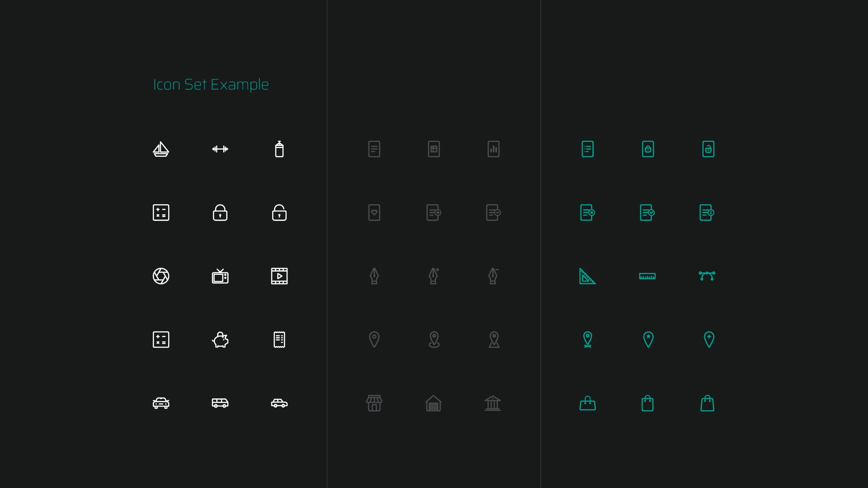Viewport: 868px width, 488px height.
Task: Click the gray garage icon
Action: tap(434, 403)
